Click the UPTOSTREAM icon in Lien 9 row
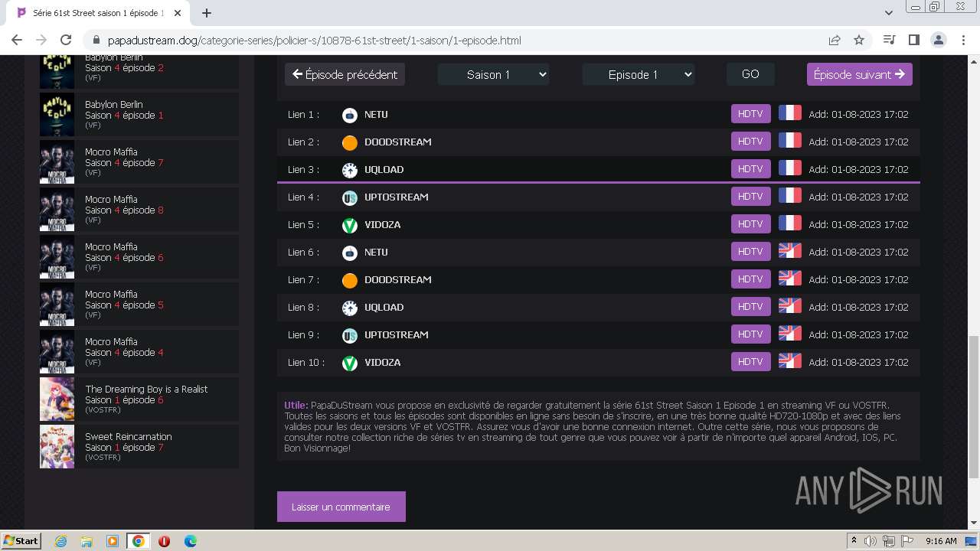The width and height of the screenshot is (980, 551). click(350, 335)
